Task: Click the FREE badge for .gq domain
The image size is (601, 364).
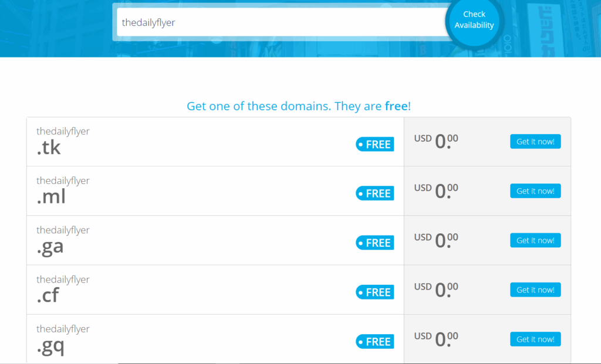Action: tap(375, 341)
